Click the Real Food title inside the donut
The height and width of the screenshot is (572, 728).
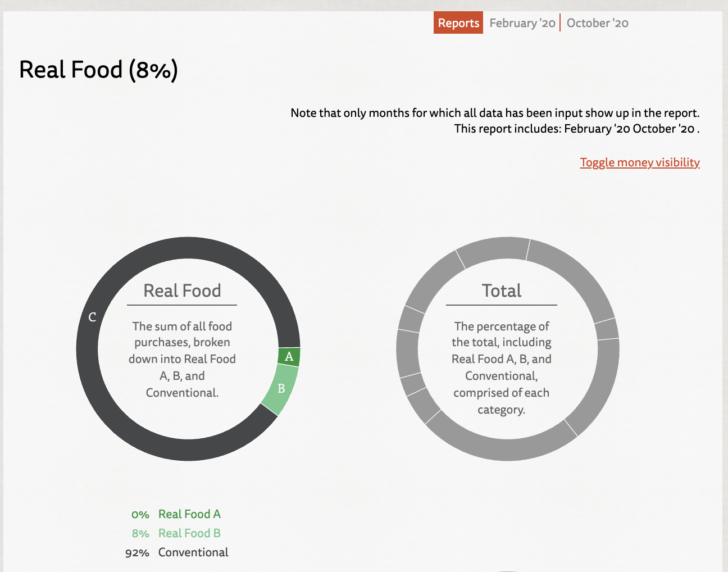pyautogui.click(x=182, y=290)
